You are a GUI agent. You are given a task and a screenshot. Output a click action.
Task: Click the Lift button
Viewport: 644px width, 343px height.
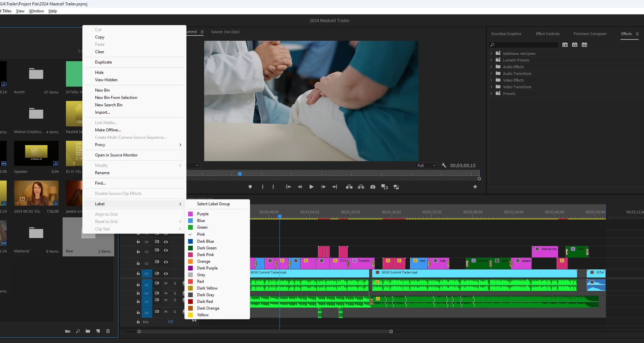click(x=349, y=187)
